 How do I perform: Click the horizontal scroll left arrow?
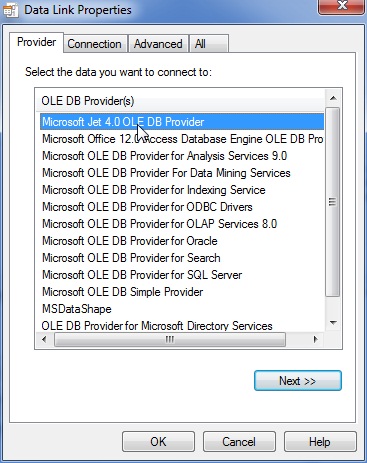(x=44, y=340)
